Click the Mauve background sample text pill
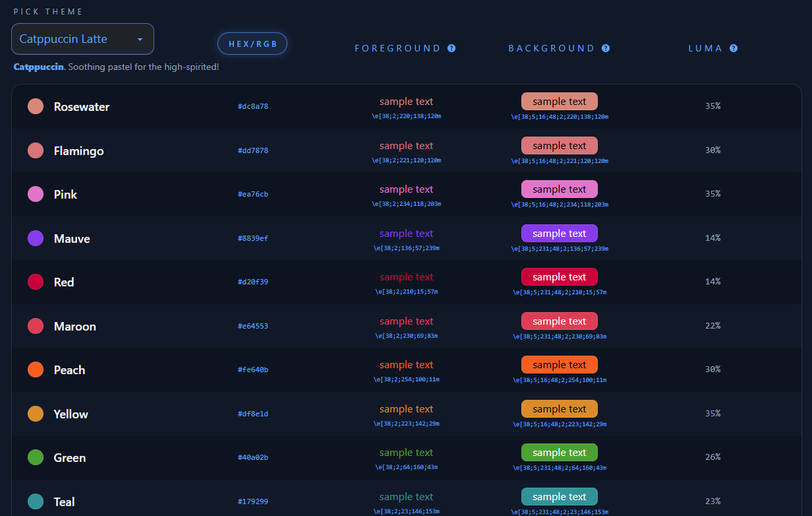This screenshot has height=516, width=812. tap(560, 233)
